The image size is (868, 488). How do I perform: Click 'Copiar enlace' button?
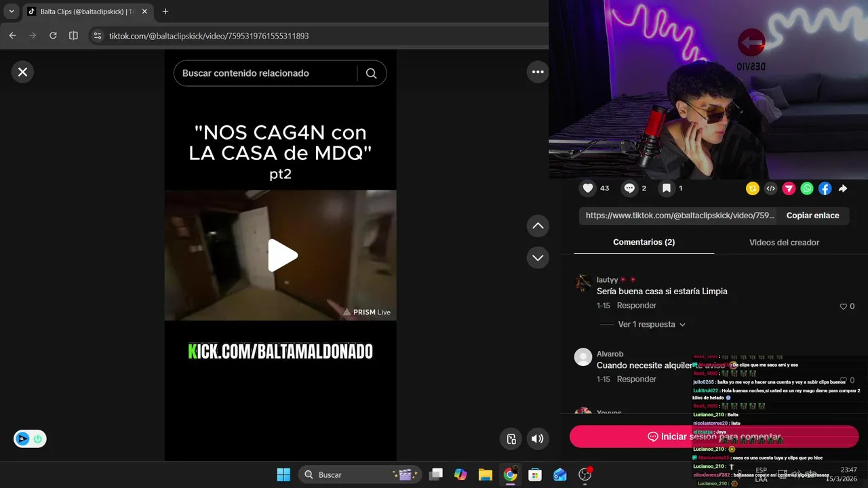pyautogui.click(x=812, y=216)
